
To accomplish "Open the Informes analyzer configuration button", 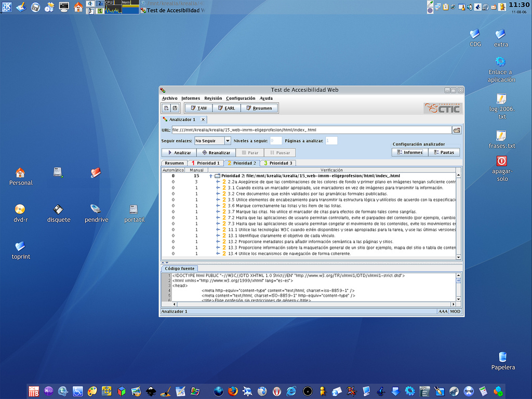I will click(410, 153).
